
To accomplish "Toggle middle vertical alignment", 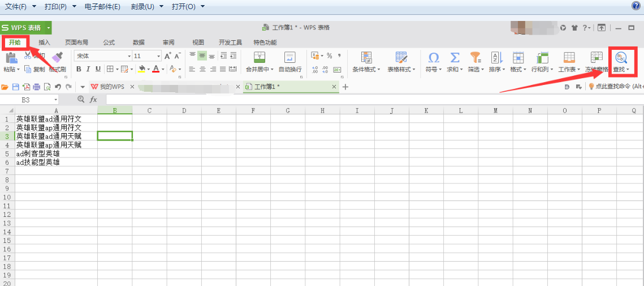I will point(202,56).
